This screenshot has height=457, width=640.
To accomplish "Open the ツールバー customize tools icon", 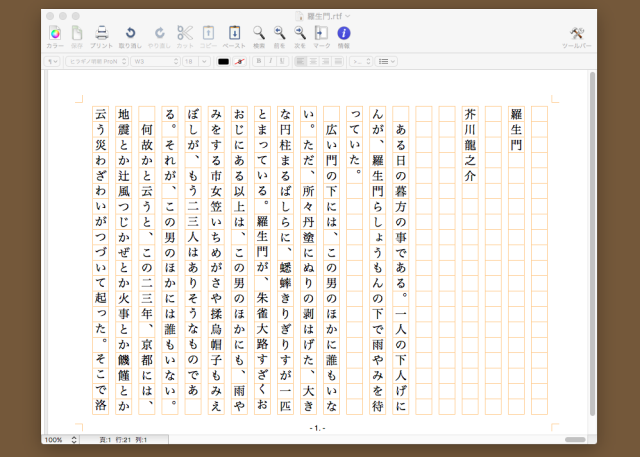I will pyautogui.click(x=577, y=33).
